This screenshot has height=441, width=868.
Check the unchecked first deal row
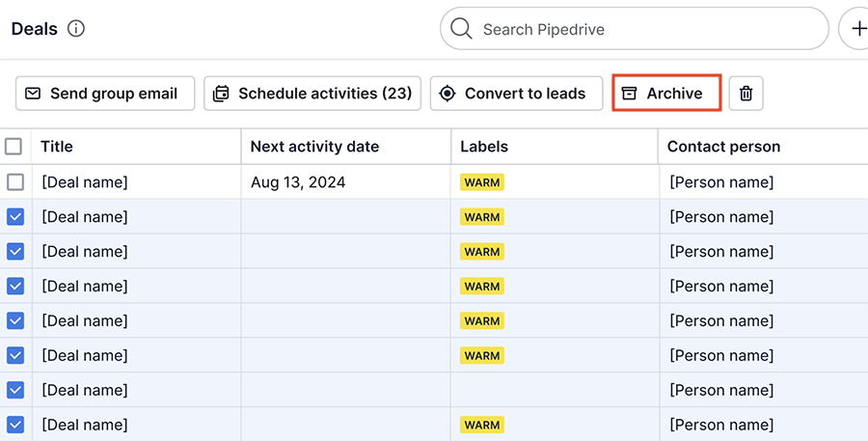click(x=15, y=182)
